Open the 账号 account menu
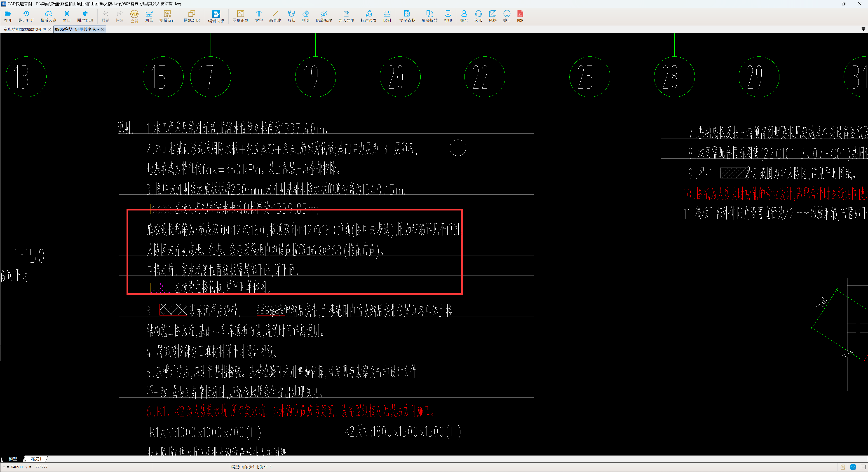Viewport: 868px width, 472px height. (464, 16)
